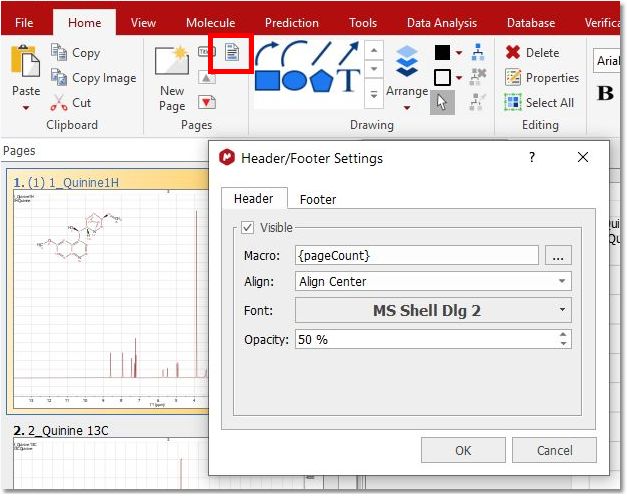The image size is (627, 496).
Task: Select the 2_Quinine 13C page thumbnail
Action: [x=110, y=457]
